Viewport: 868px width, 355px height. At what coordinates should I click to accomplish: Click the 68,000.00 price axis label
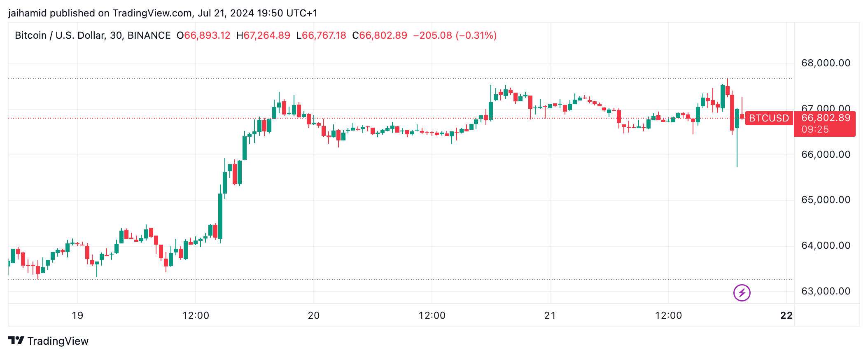[826, 63]
